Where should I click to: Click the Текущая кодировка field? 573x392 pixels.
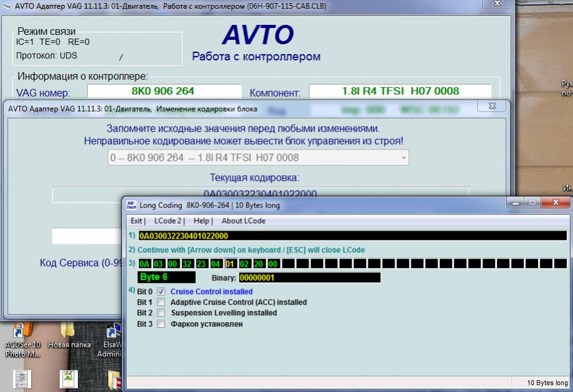click(x=260, y=193)
